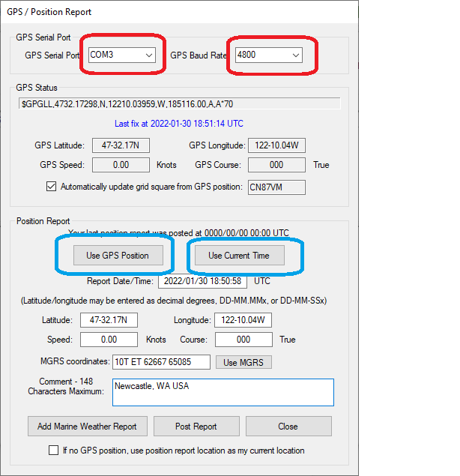460x476 pixels.
Task: Close the GPS / Position Report dialog
Action: (x=288, y=427)
